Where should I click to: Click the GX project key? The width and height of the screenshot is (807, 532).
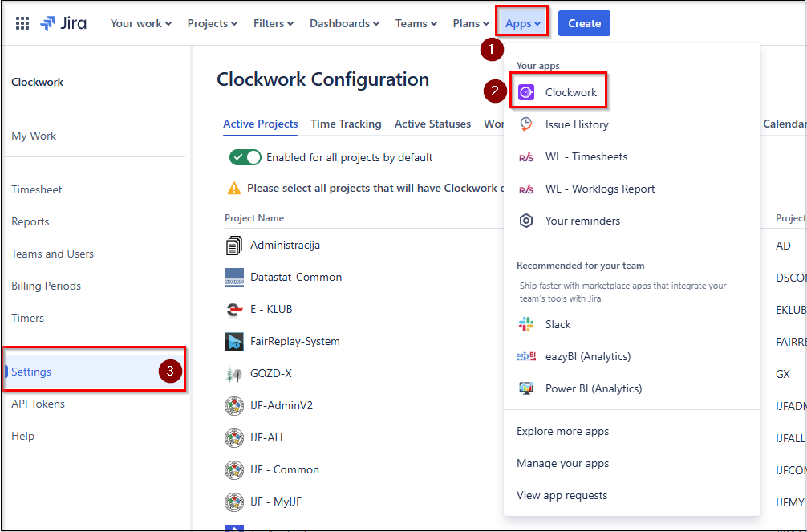(783, 374)
